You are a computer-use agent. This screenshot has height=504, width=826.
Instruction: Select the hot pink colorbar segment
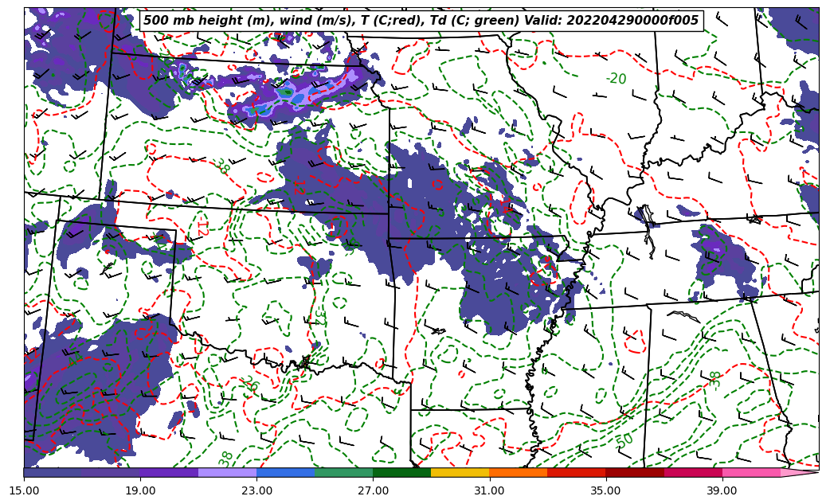(x=751, y=473)
